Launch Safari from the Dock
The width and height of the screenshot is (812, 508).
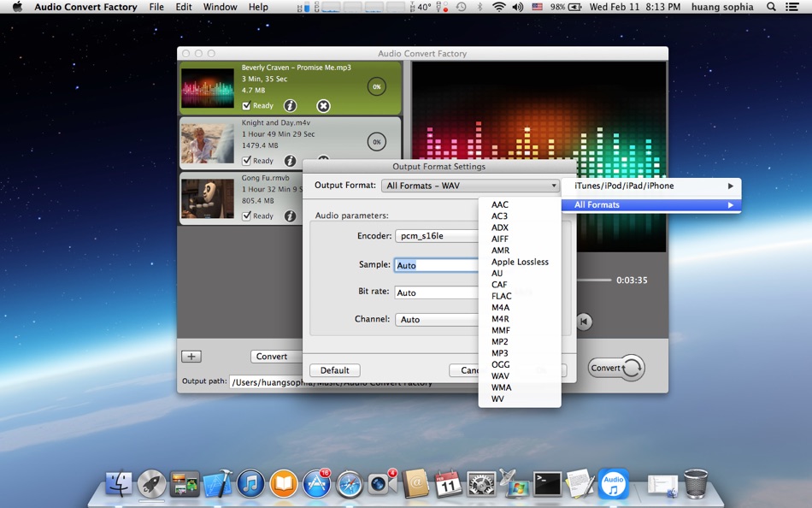pyautogui.click(x=350, y=485)
